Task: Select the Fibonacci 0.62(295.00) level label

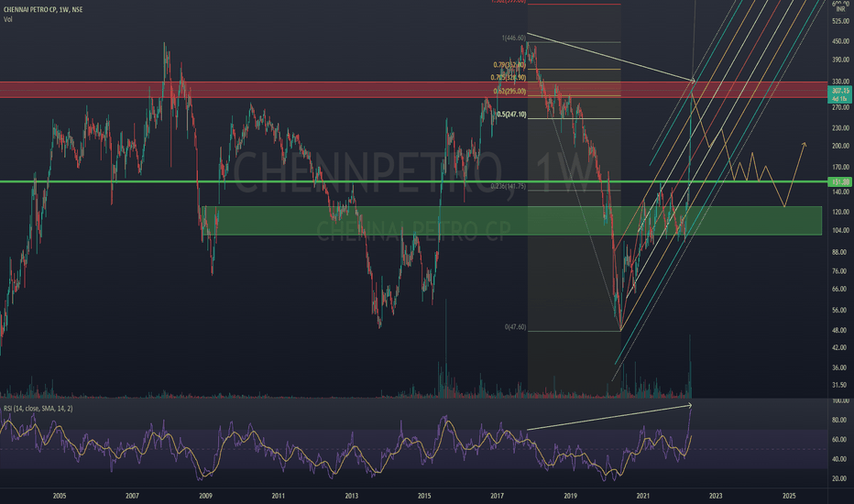Action: (509, 91)
